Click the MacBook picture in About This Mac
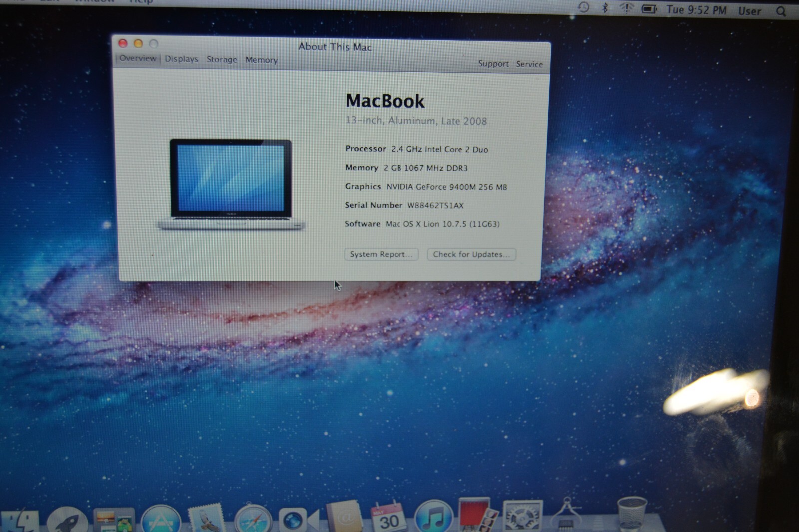The image size is (799, 532). pos(231,185)
